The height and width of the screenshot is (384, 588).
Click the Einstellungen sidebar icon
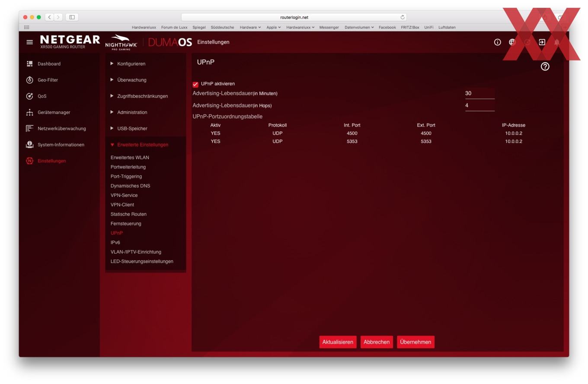point(29,161)
